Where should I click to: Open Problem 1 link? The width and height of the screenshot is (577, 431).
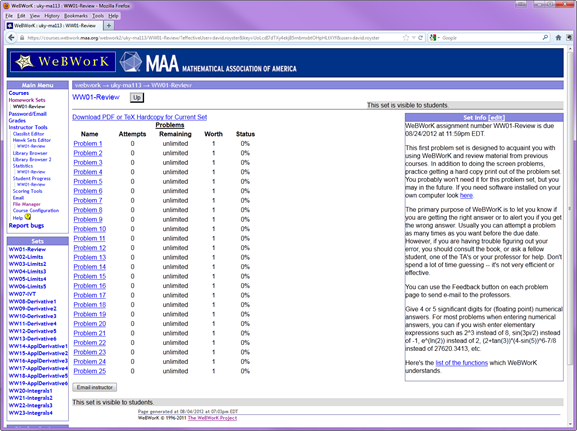(88, 144)
